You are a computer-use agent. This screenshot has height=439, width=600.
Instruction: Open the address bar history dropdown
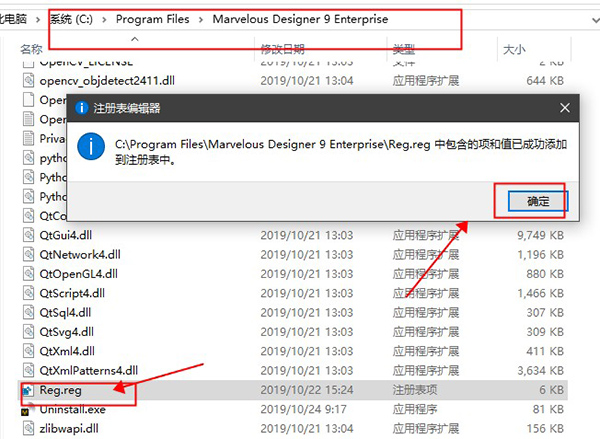click(595, 20)
